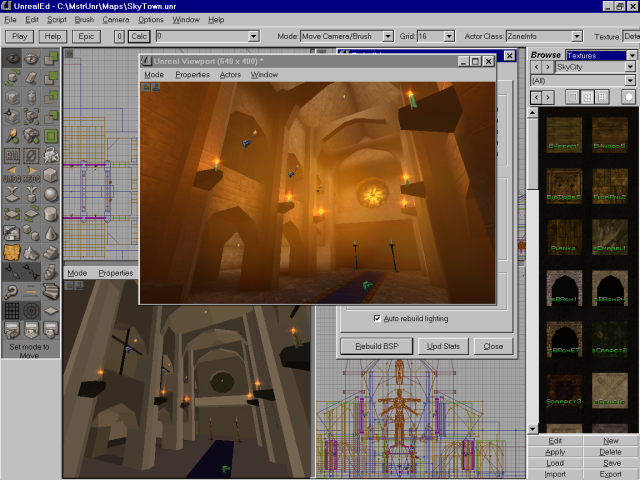The height and width of the screenshot is (480, 640).
Task: Open the Actors menu in Unreal Viewport
Action: pyautogui.click(x=230, y=75)
